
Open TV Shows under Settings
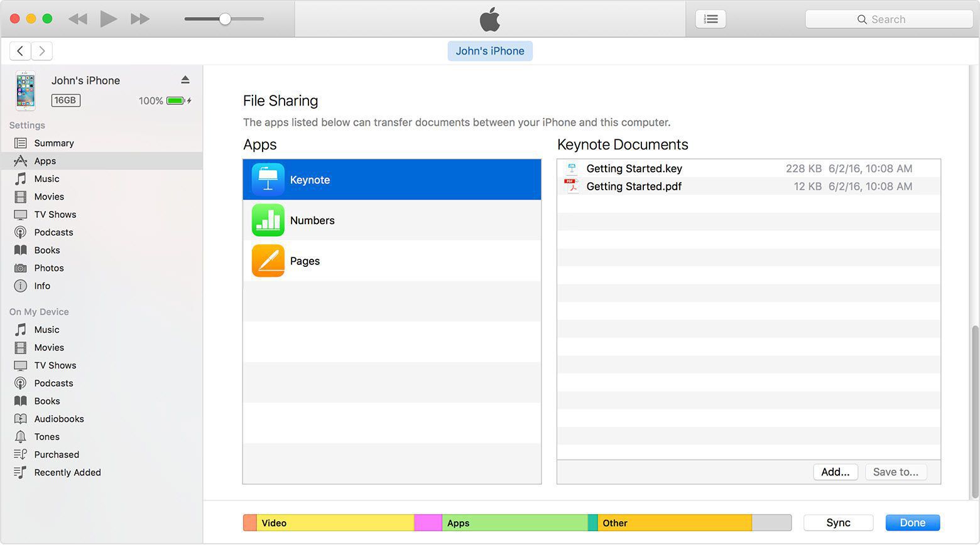[102, 215]
